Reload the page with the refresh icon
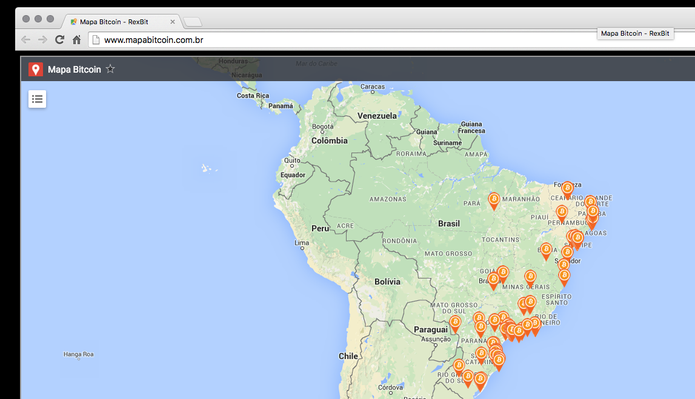Screen dimensions: 695x399 [x=59, y=39]
